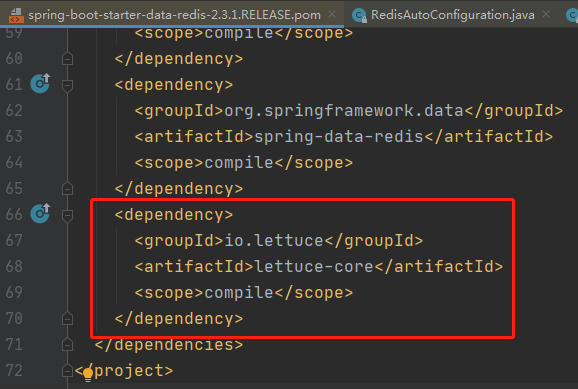The height and width of the screenshot is (389, 578).
Task: Click the spring-data-redis artifactId text
Action: (339, 137)
